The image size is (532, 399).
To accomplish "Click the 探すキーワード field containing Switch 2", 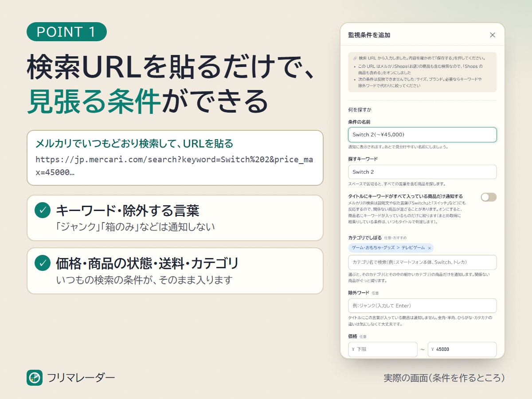I will pos(422,172).
